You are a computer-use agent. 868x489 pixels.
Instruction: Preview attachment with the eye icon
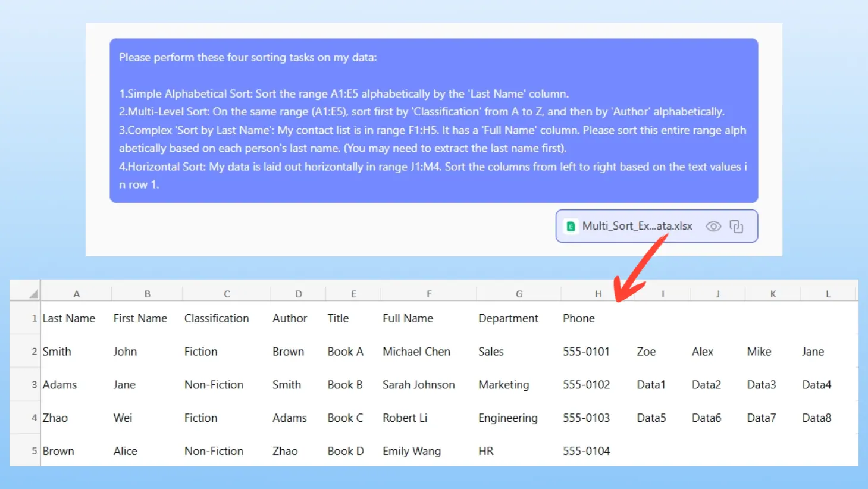pos(713,227)
